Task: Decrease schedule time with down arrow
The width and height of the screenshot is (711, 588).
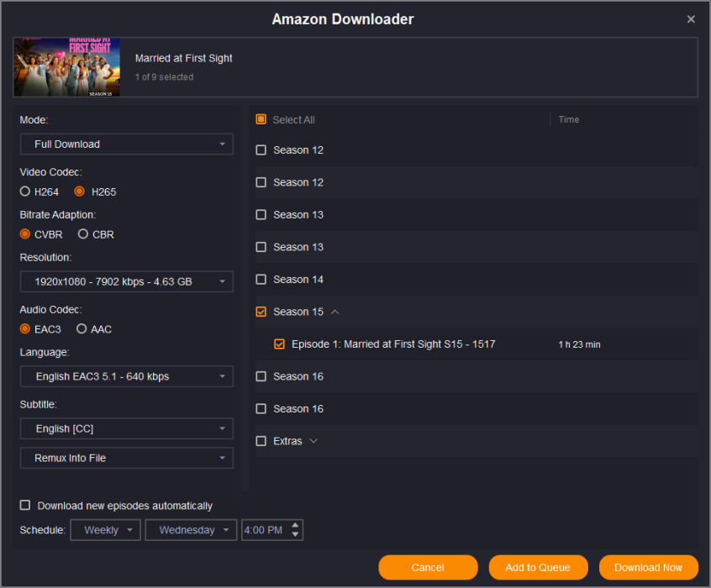Action: point(295,534)
